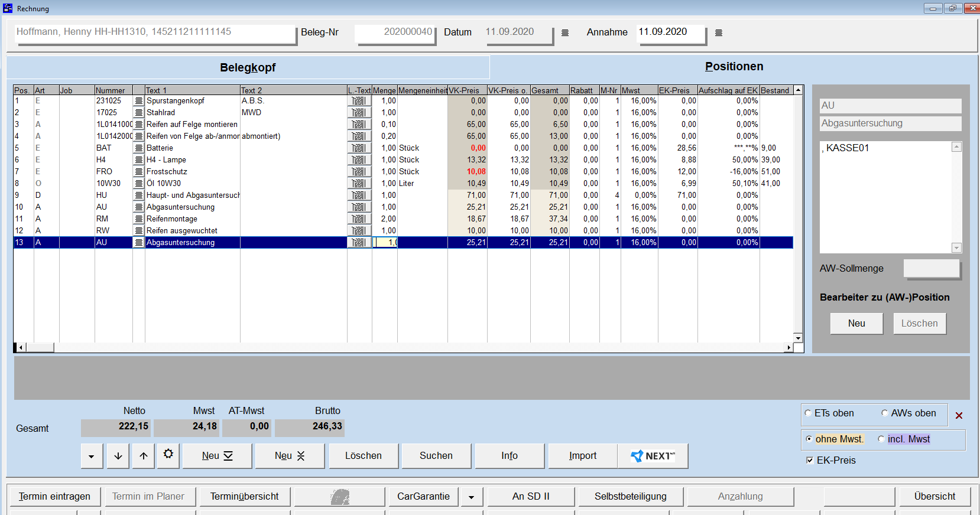Open the long-text icon for Spurstangenkopf row
The height and width of the screenshot is (515, 980).
pyautogui.click(x=139, y=101)
